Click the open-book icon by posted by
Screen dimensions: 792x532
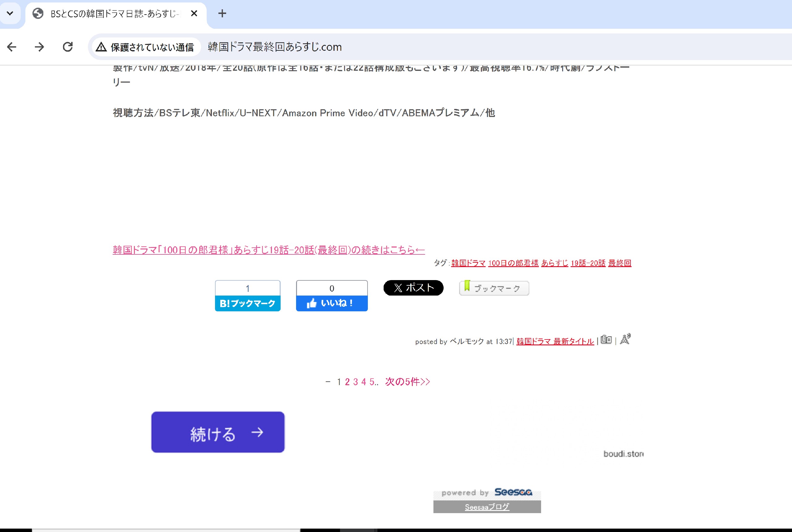pos(606,340)
